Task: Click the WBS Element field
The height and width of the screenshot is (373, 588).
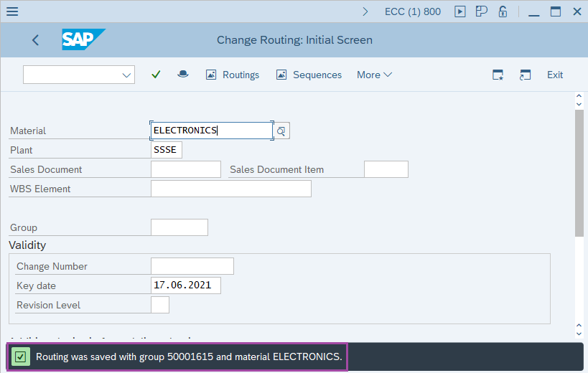Action: 231,189
